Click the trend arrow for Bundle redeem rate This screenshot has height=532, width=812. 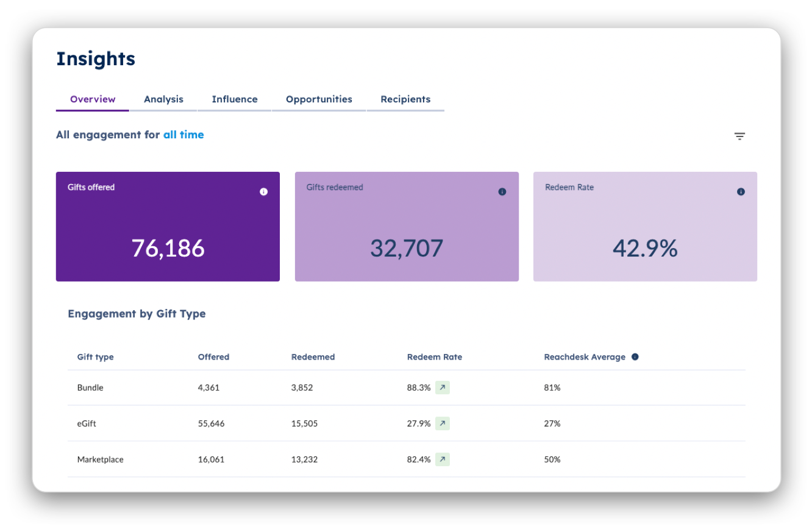click(443, 388)
